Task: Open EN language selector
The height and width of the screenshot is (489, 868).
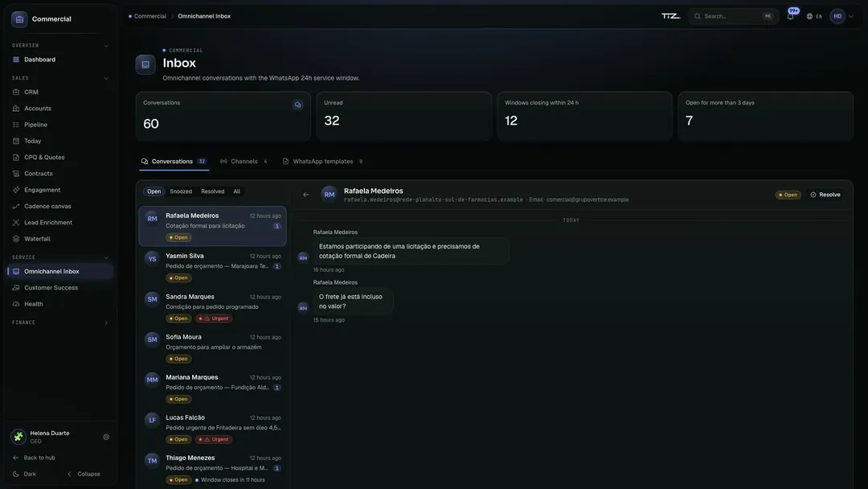Action: coord(814,16)
